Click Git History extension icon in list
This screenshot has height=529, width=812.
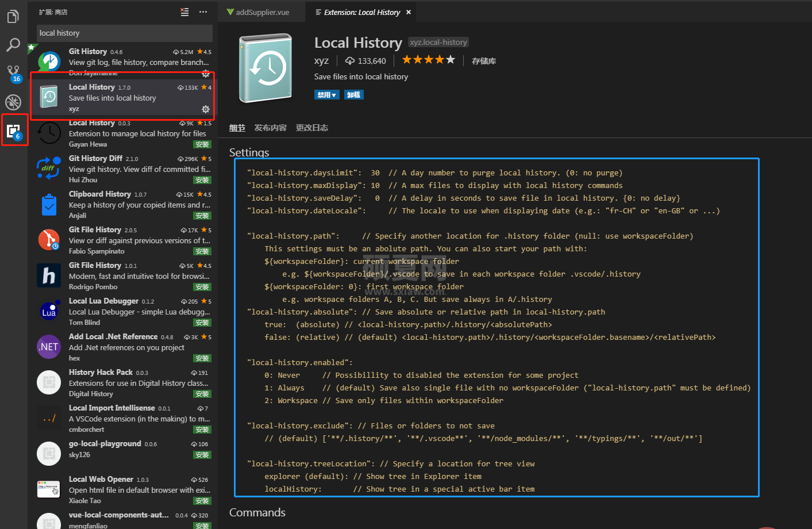click(x=49, y=62)
